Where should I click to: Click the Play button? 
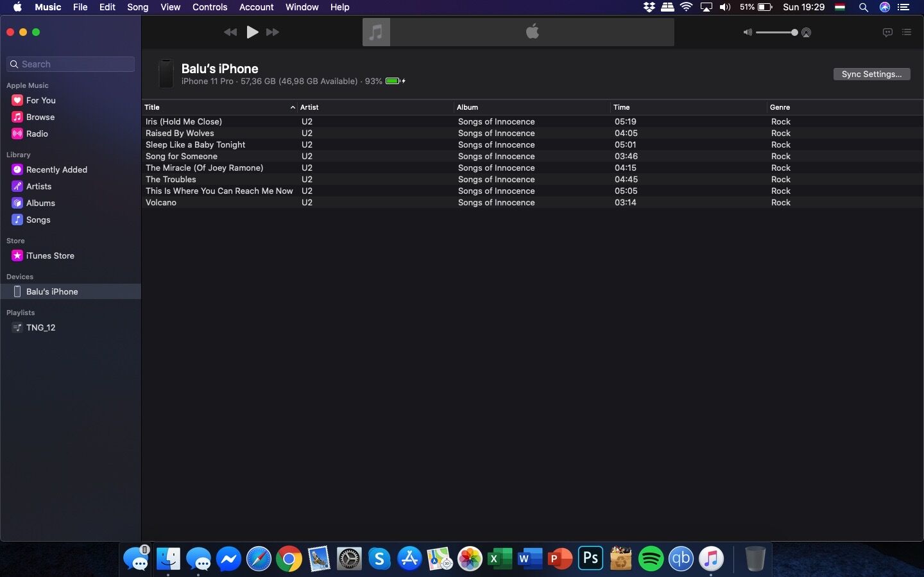pos(253,32)
